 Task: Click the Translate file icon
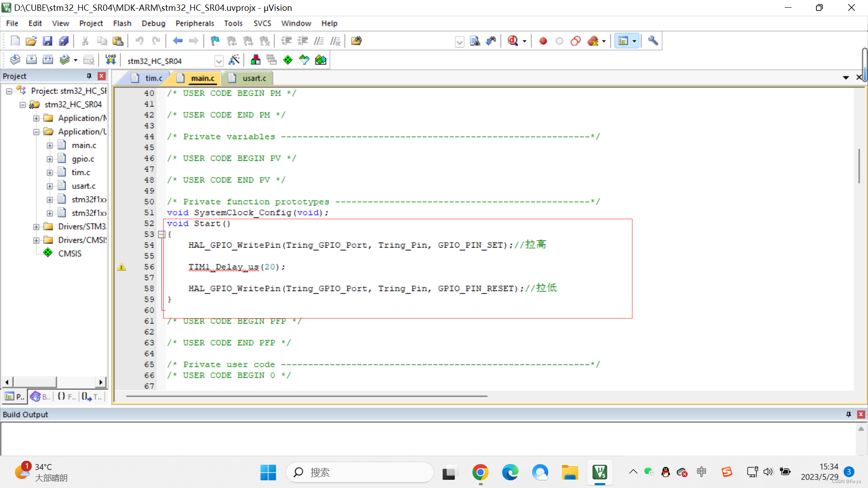click(15, 60)
